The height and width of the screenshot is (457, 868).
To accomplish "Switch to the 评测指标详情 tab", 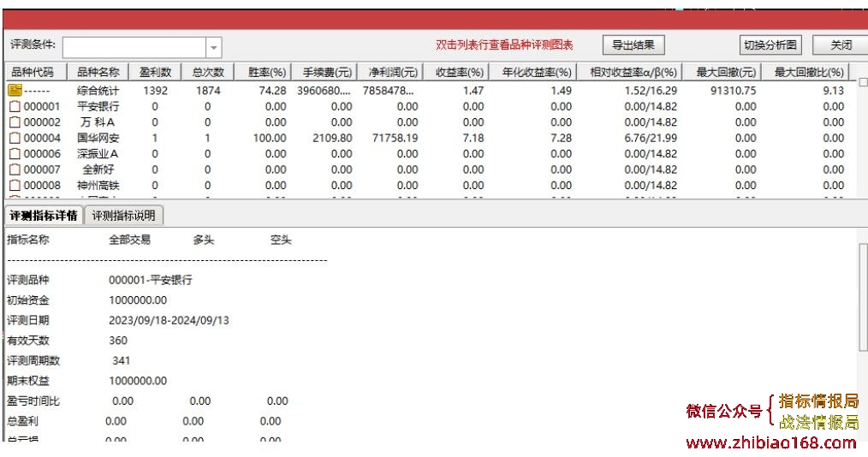I will (x=44, y=216).
